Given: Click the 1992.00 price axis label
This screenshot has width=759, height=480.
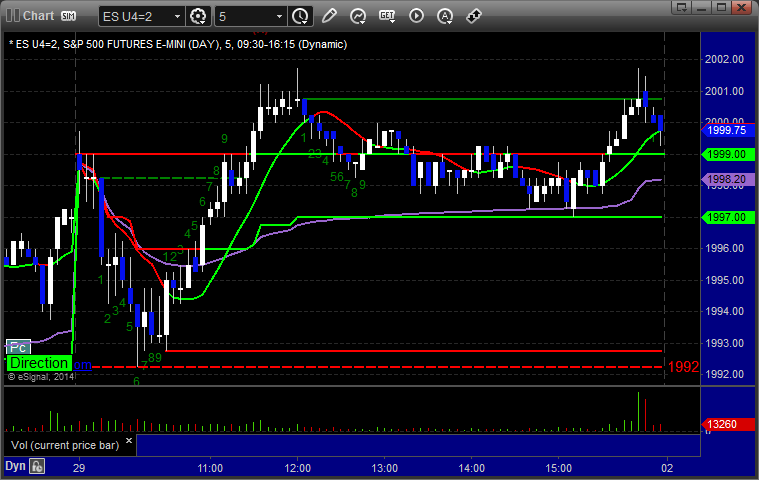Looking at the screenshot, I should pos(724,374).
